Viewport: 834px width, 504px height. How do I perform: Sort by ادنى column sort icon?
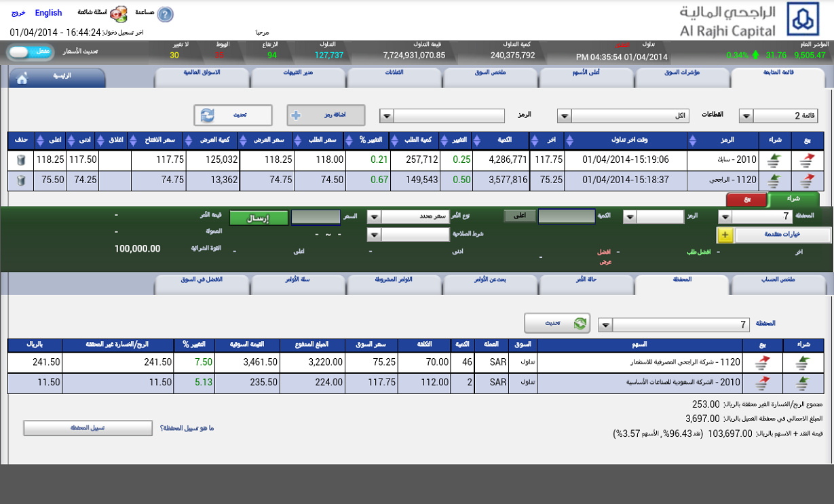coord(71,140)
